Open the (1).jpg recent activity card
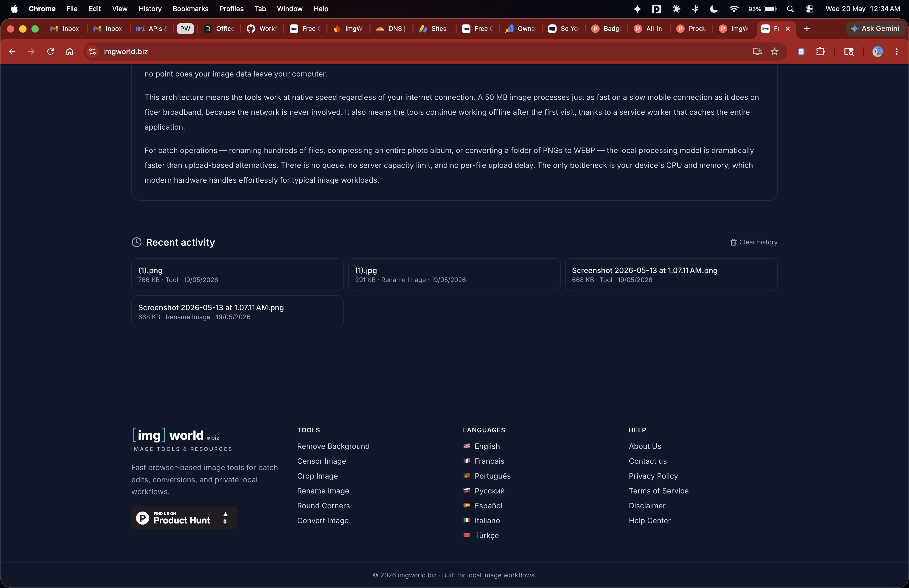Viewport: 909px width, 588px height. click(x=454, y=274)
